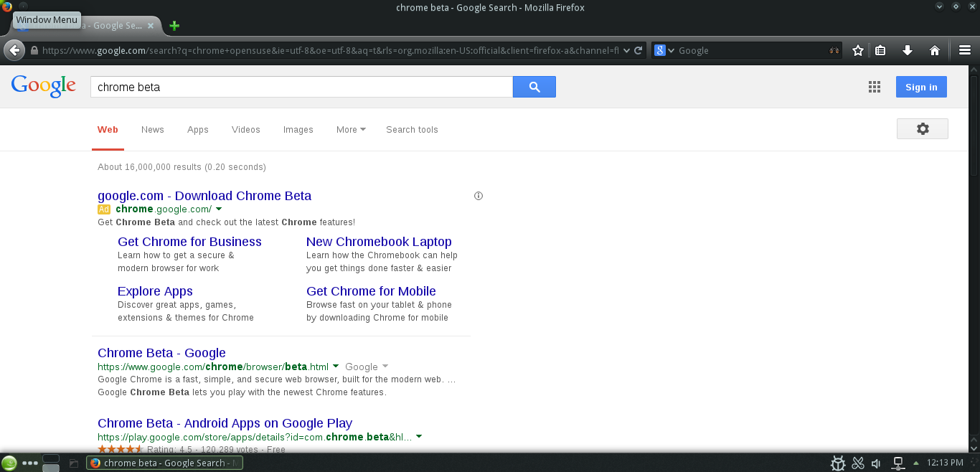Expand arrow next to chrome.google.com/ ad URL
This screenshot has height=472, width=980.
pos(219,209)
